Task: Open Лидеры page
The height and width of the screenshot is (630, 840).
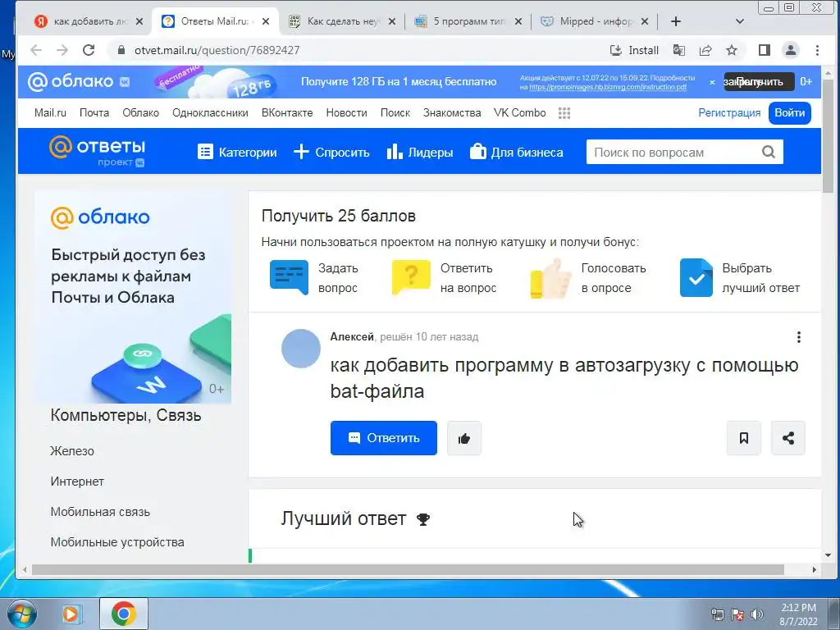Action: click(x=419, y=152)
